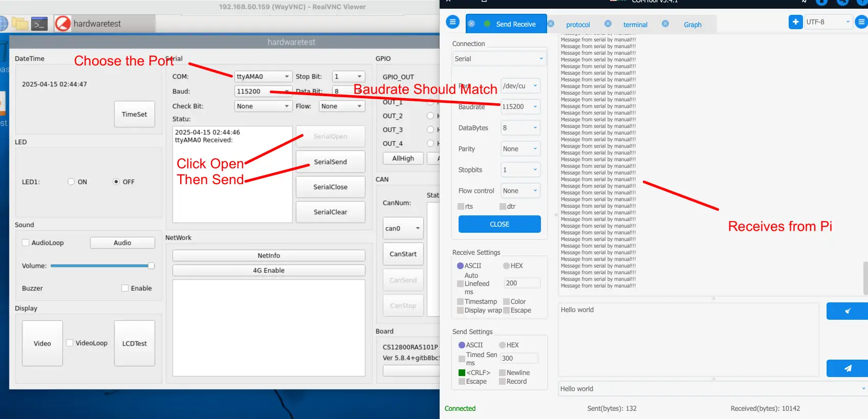
Task: Enable the Buzzer checkbox
Action: pyautogui.click(x=125, y=288)
